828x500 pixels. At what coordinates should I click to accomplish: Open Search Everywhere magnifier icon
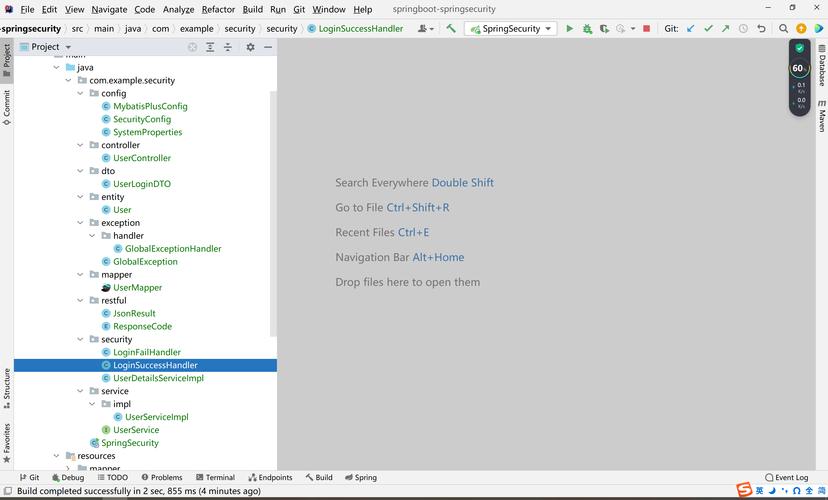[784, 29]
